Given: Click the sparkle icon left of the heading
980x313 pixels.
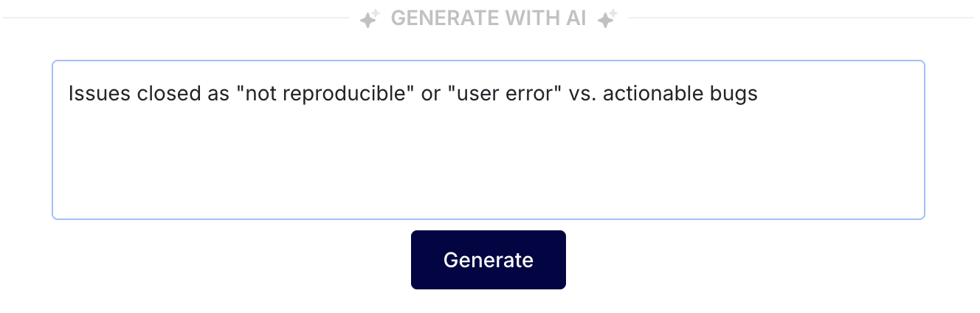Looking at the screenshot, I should (x=370, y=18).
